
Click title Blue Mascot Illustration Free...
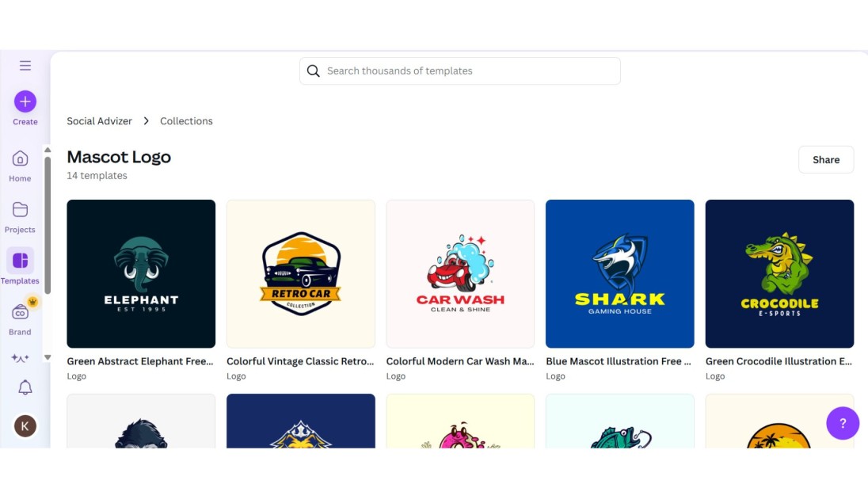coord(619,361)
